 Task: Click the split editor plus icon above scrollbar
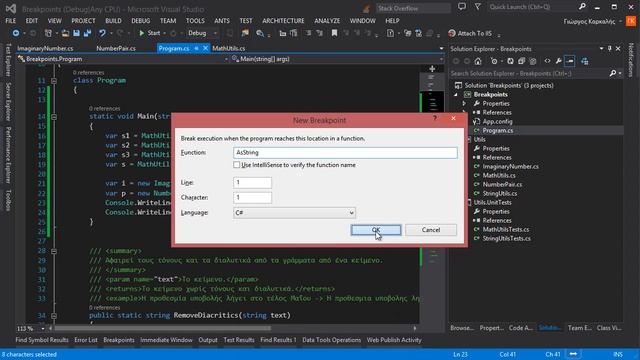[432, 69]
